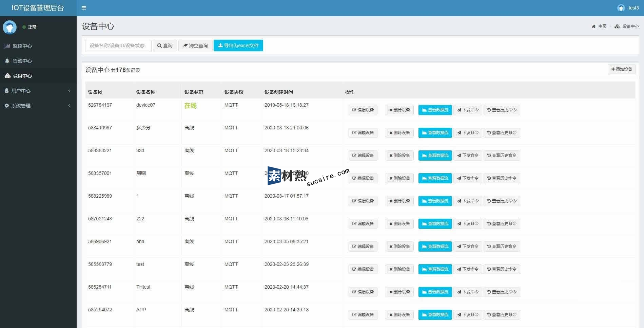View command history for device07

(x=502, y=110)
